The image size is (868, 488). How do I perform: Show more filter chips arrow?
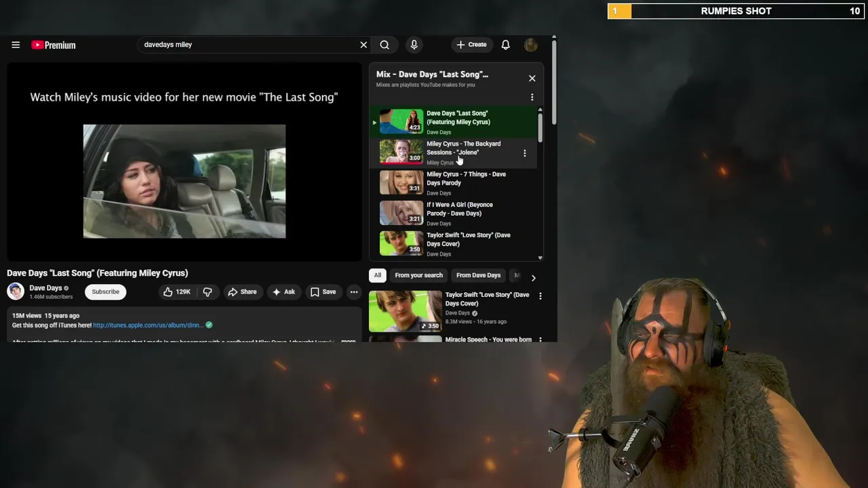point(533,278)
